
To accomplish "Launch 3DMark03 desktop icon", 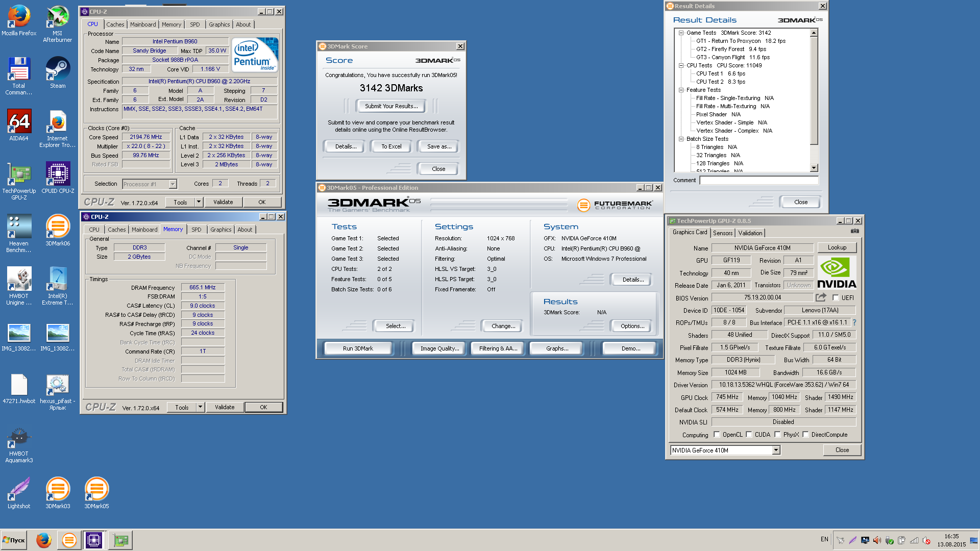I will pos(58,493).
